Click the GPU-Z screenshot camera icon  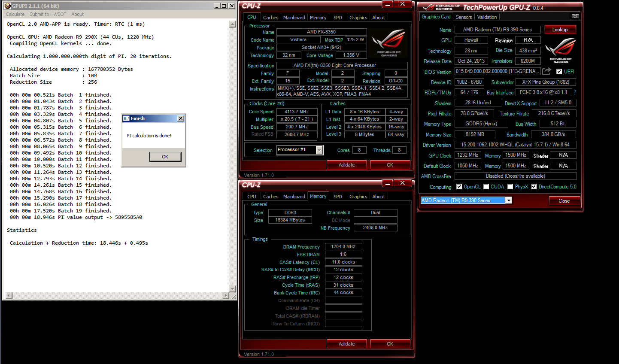[575, 16]
